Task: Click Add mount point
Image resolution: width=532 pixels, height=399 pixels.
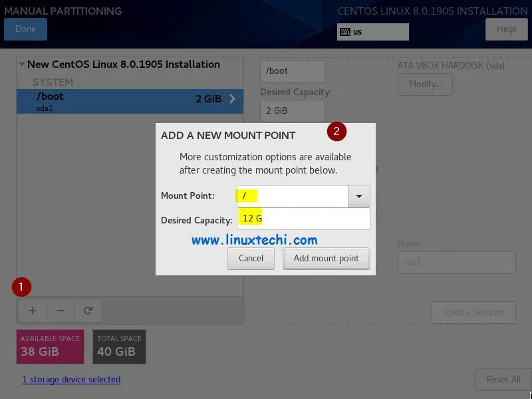Action: (x=326, y=259)
